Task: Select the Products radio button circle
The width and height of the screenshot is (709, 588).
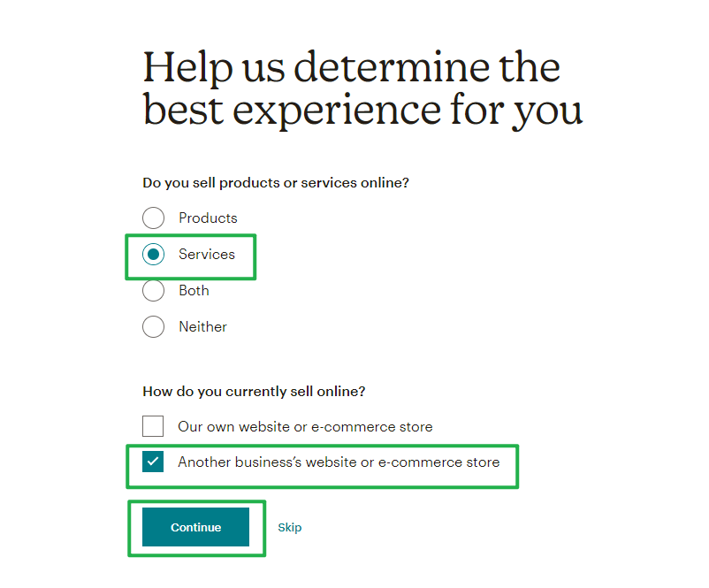Action: 153,218
